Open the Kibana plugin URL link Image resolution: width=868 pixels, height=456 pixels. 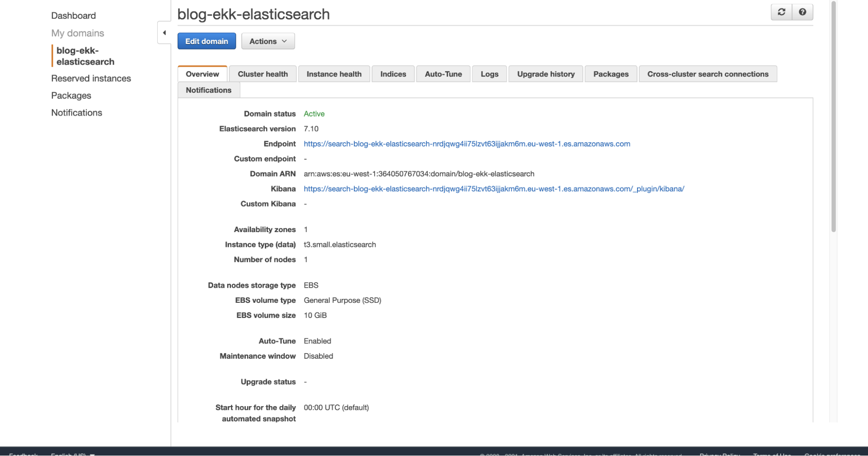[x=493, y=189]
